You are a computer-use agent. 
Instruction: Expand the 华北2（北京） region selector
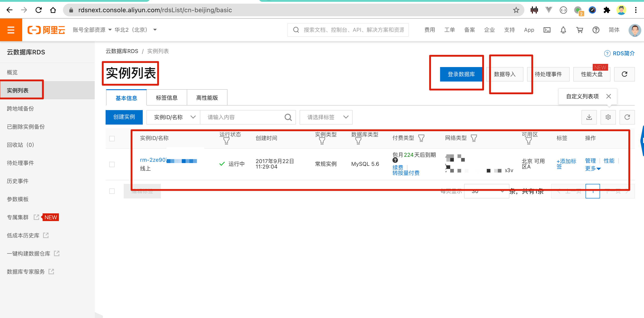pyautogui.click(x=136, y=30)
